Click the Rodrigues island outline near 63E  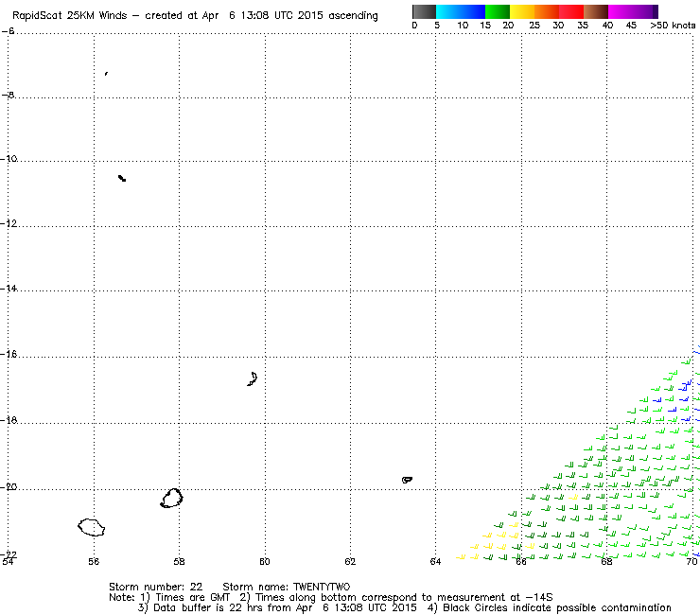pos(407,480)
